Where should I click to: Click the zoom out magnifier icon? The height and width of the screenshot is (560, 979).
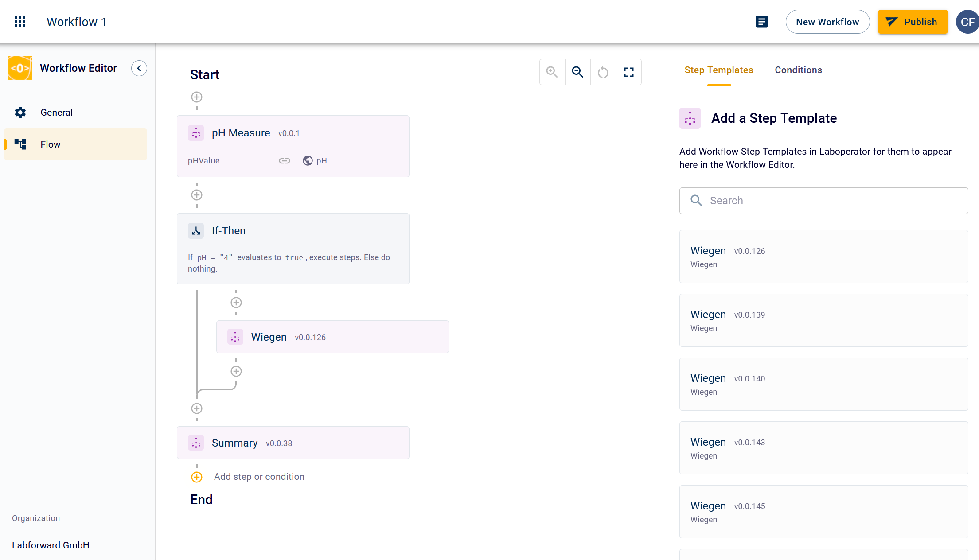[x=577, y=72]
